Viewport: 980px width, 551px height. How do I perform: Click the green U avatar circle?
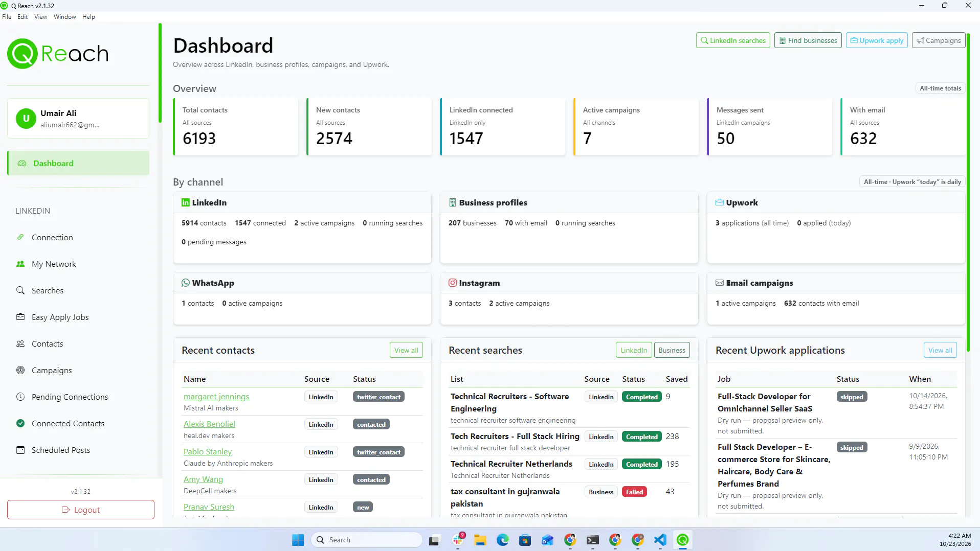coord(26,119)
